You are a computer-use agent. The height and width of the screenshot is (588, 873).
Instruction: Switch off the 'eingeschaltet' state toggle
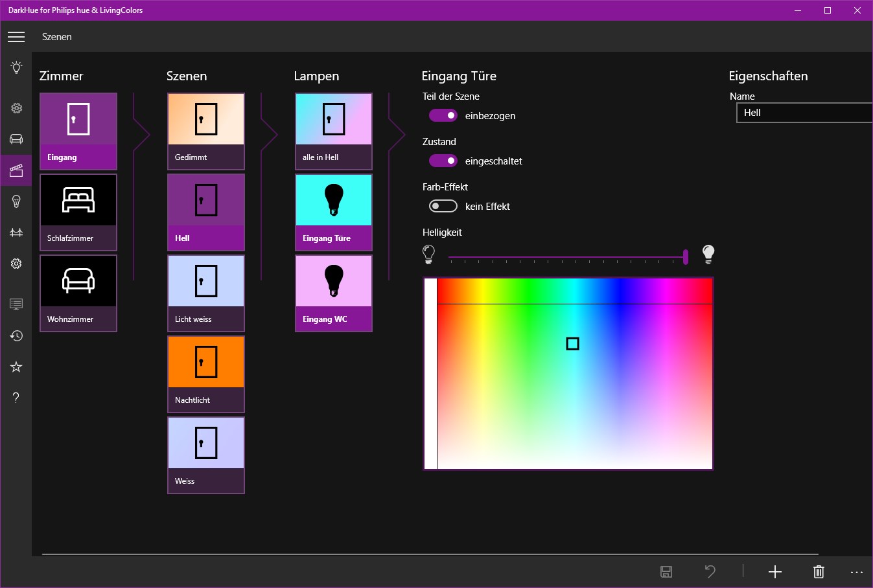(443, 161)
